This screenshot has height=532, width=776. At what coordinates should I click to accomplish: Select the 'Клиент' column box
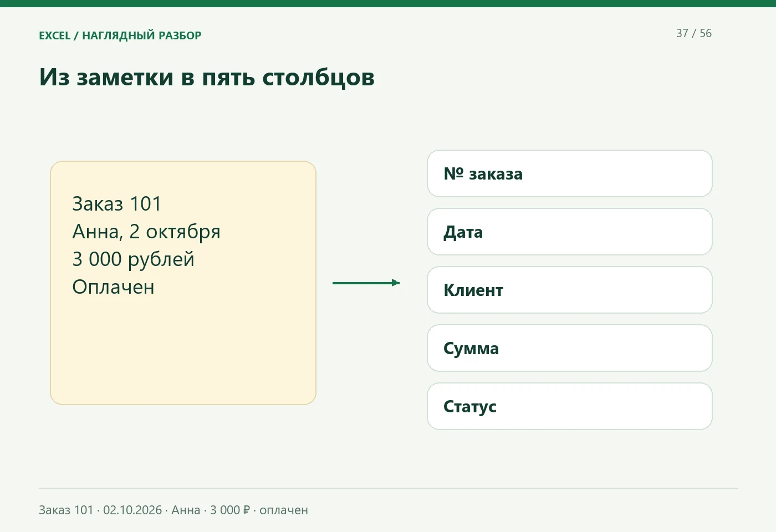click(x=569, y=290)
